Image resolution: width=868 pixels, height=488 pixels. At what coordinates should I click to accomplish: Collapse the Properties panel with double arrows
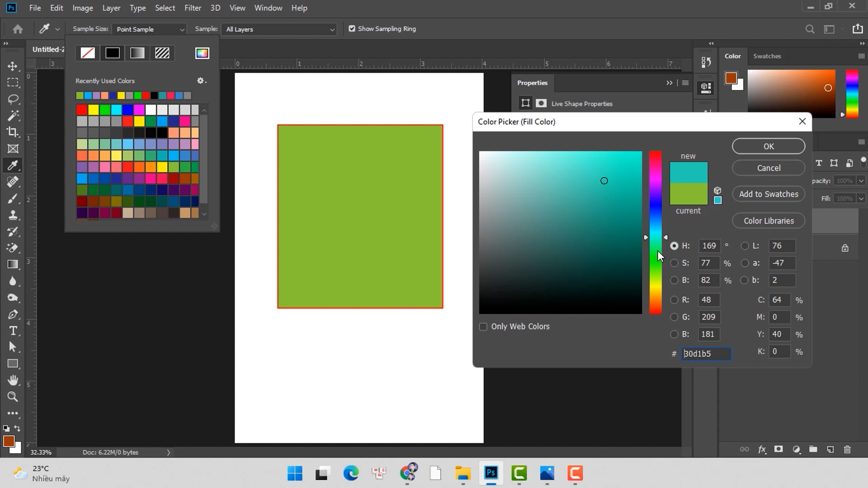point(669,83)
